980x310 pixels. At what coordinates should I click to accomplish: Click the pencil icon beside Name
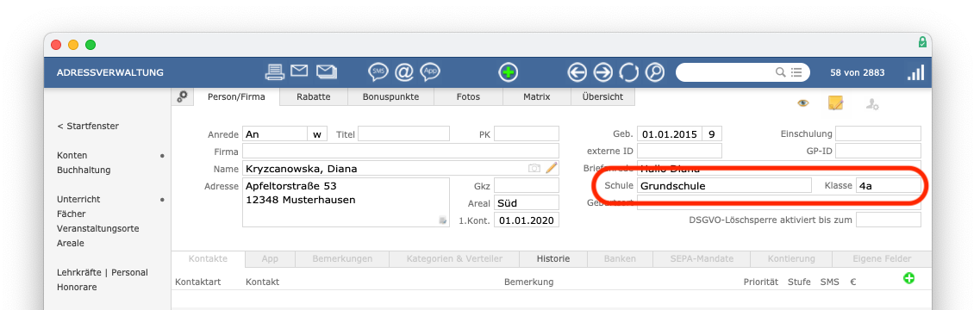coord(551,168)
